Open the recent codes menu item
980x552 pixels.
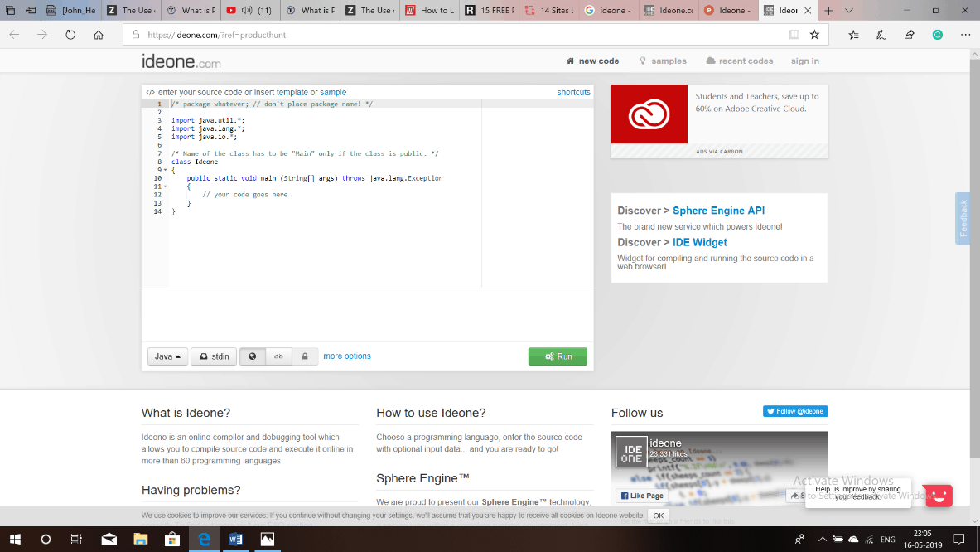(x=740, y=61)
